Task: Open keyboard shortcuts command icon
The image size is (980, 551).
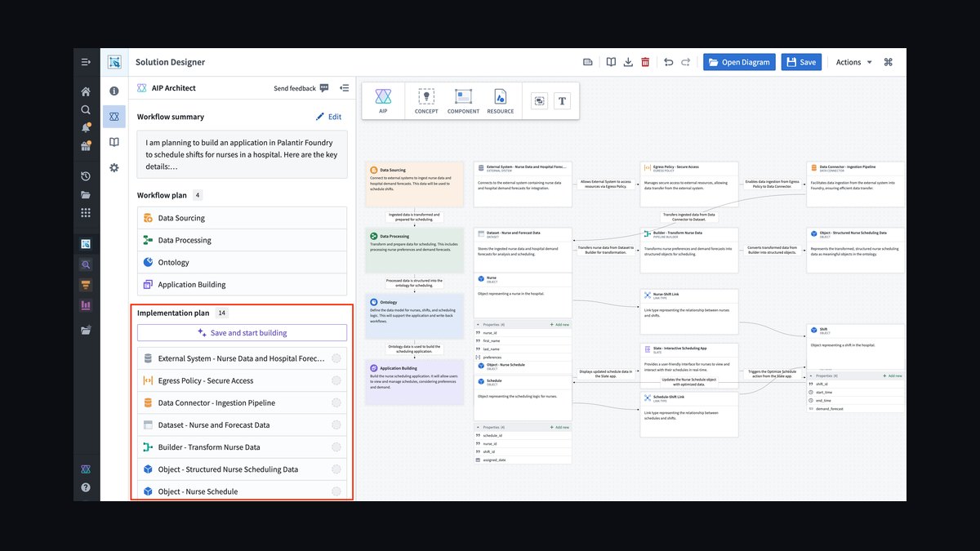Action: pos(889,62)
